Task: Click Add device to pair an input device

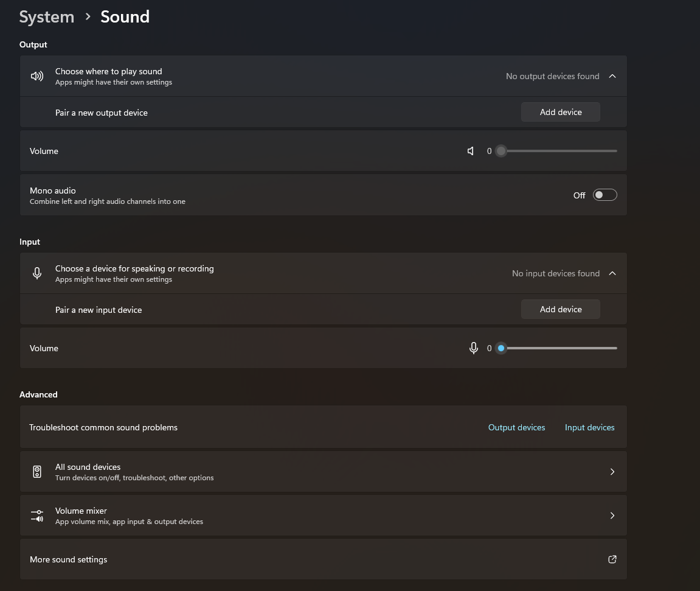Action: (x=560, y=309)
